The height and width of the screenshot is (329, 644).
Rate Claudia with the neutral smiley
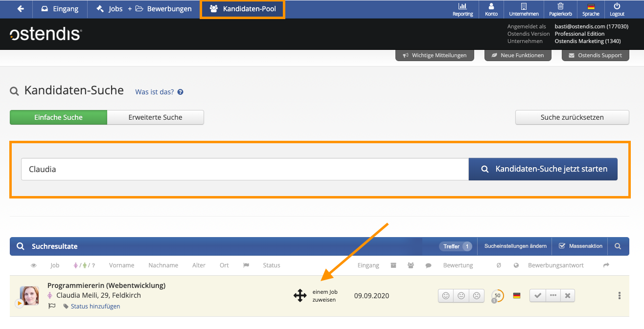click(x=461, y=296)
